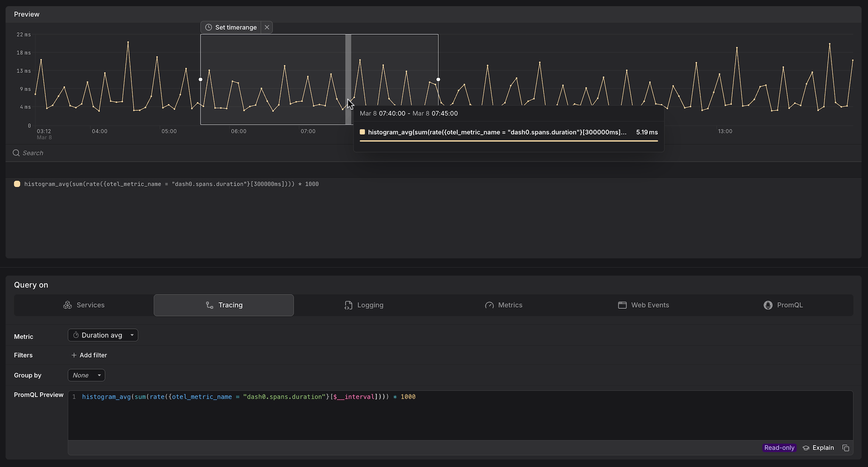Screen dimensions: 868x467
Task: Toggle the series swatch in the tooltip
Action: tap(362, 132)
